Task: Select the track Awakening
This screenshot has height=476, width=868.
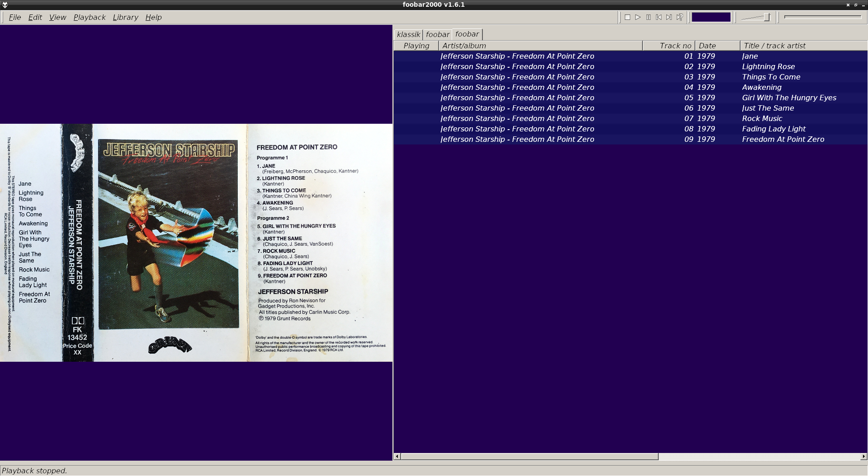Action: 761,87
